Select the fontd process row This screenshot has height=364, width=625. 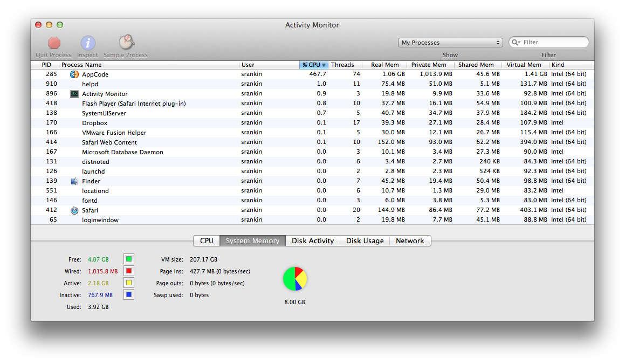(x=313, y=201)
